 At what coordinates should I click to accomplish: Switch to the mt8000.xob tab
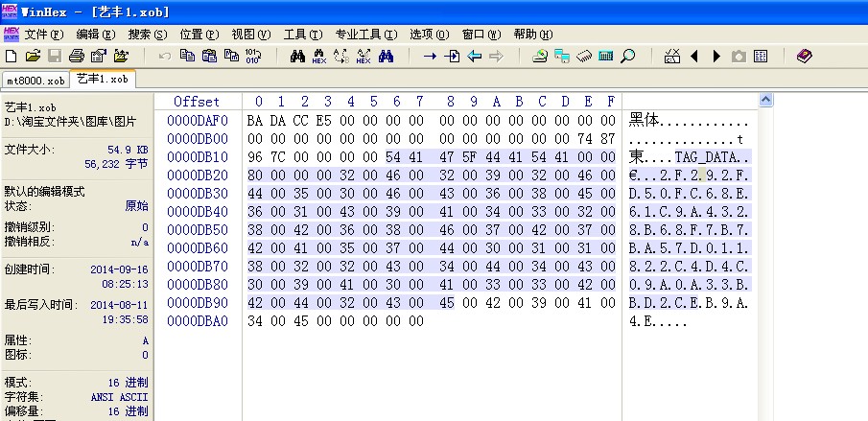(x=35, y=80)
